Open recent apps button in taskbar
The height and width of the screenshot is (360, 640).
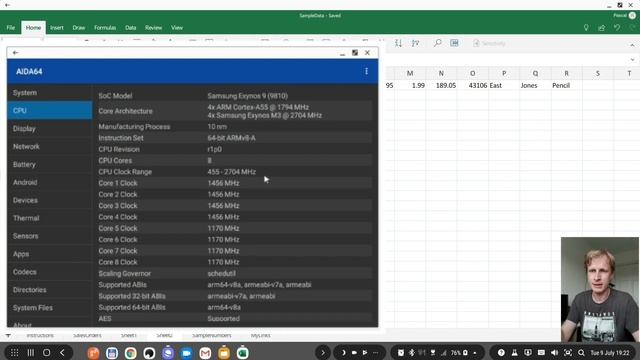31,353
